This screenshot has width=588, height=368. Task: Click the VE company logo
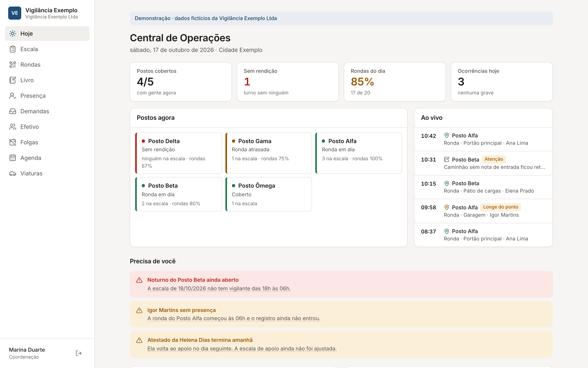(14, 13)
